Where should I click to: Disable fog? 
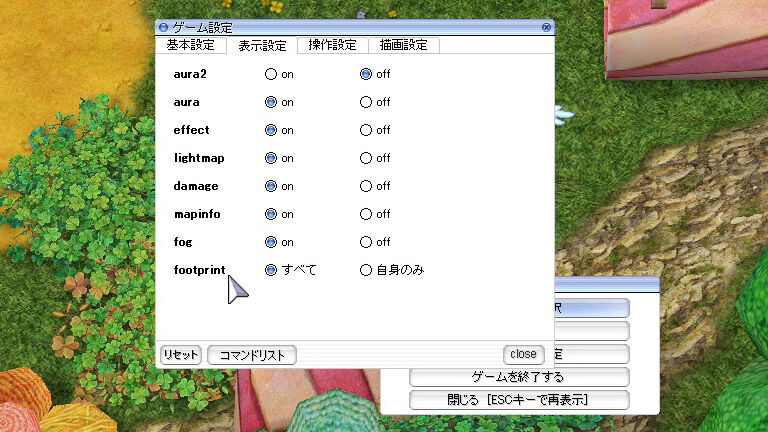pyautogui.click(x=366, y=242)
